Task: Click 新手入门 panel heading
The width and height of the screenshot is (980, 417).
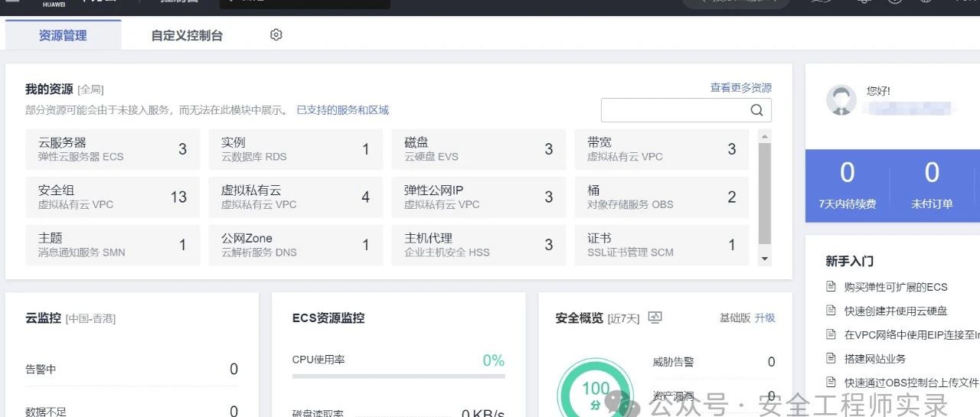Action: pos(849,261)
